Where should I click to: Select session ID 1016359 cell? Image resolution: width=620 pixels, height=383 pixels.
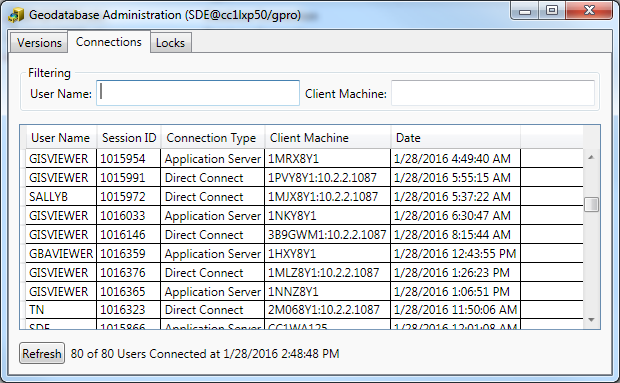(129, 253)
